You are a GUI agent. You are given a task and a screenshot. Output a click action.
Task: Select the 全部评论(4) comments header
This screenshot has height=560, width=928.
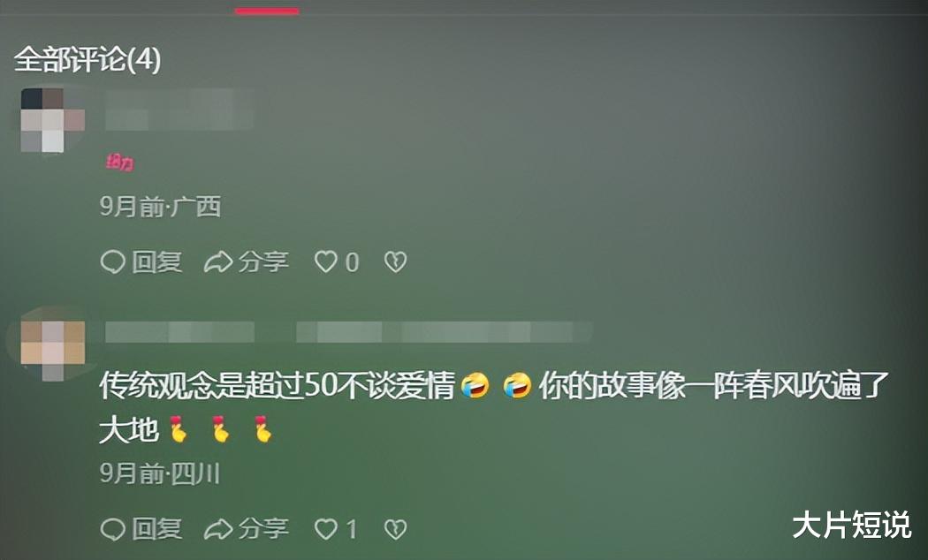coord(87,59)
